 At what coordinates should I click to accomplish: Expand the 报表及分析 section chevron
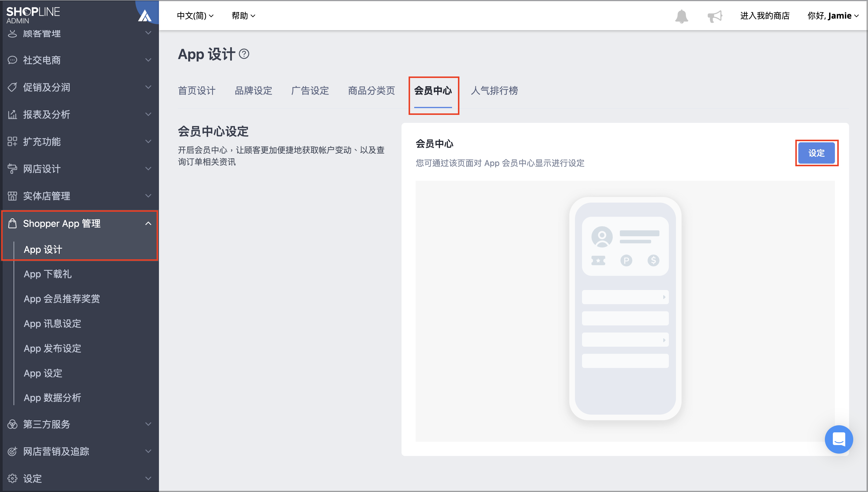148,114
